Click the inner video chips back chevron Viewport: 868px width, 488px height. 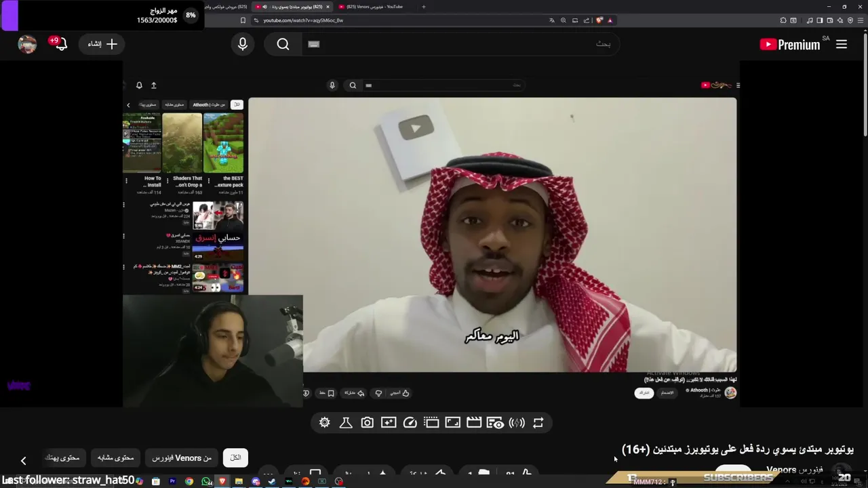[128, 104]
